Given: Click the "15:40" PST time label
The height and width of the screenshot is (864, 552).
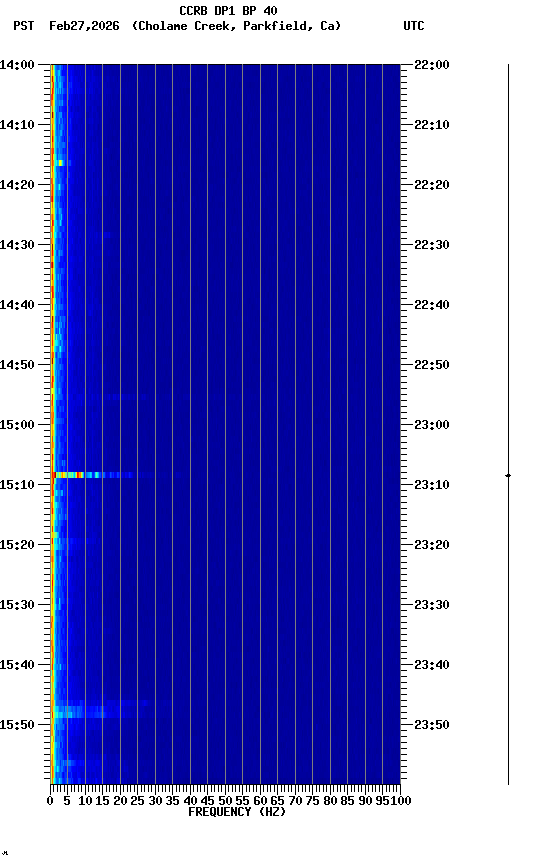Looking at the screenshot, I should [x=17, y=666].
